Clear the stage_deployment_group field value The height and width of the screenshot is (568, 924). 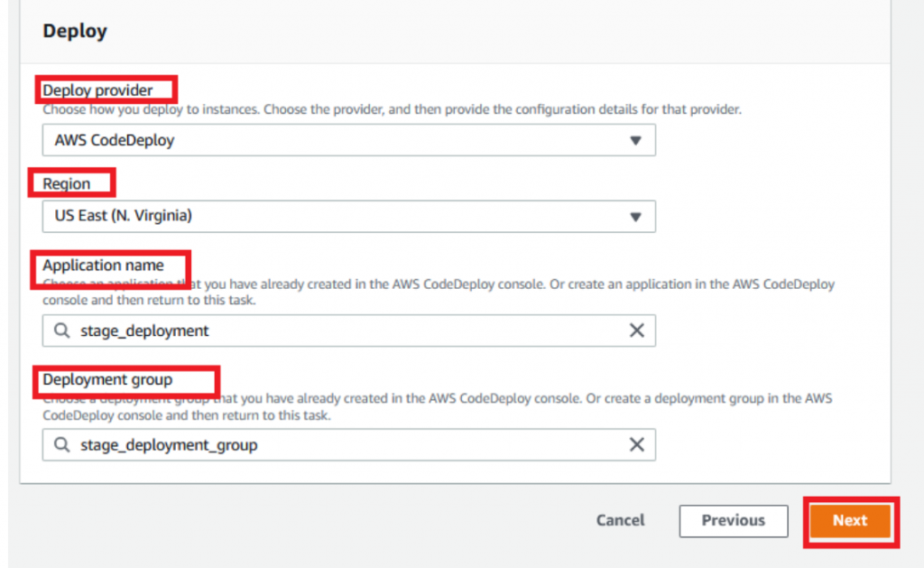click(x=636, y=444)
